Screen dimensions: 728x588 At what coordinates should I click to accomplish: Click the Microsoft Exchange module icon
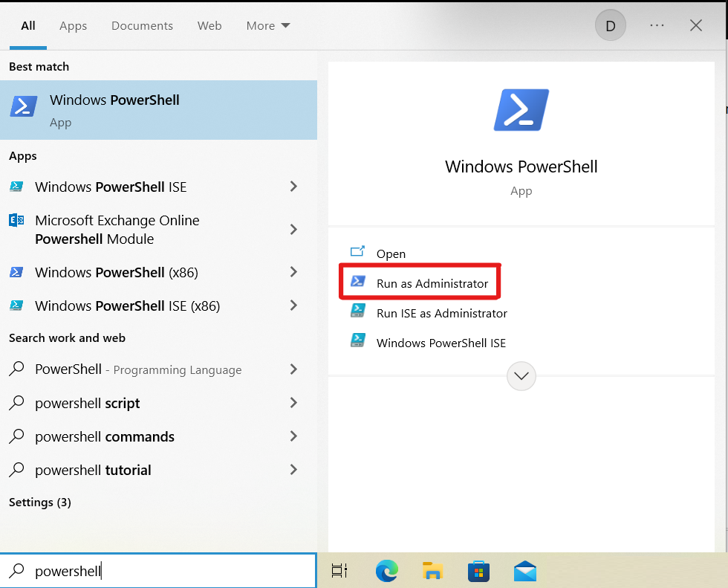point(16,220)
